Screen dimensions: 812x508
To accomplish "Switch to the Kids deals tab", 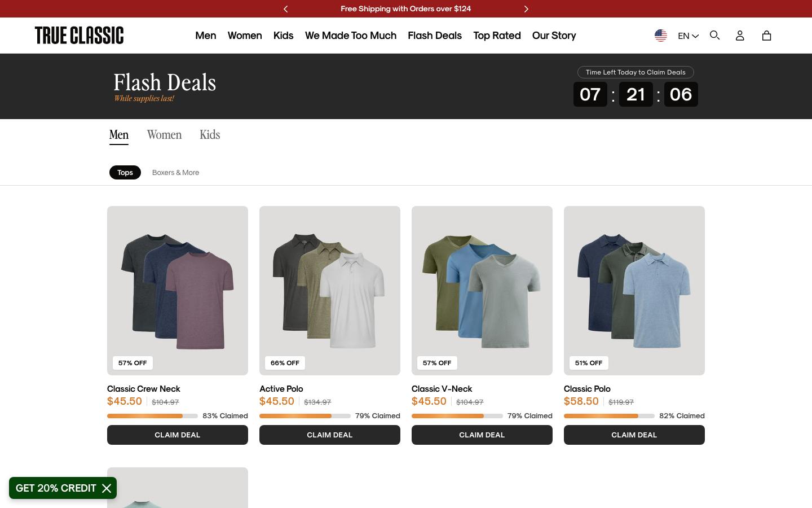I will pyautogui.click(x=210, y=135).
